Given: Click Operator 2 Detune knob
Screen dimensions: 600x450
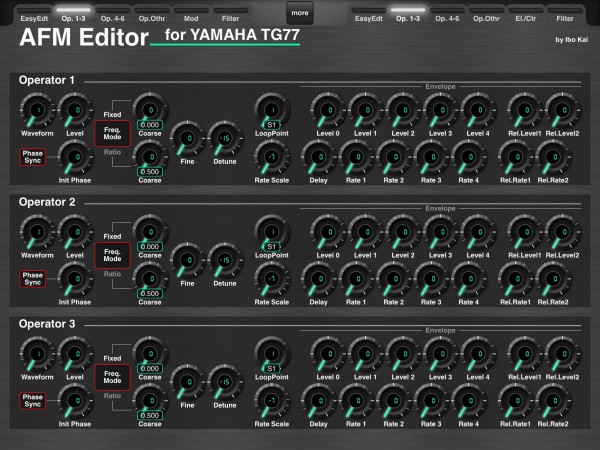Looking at the screenshot, I should click(225, 260).
